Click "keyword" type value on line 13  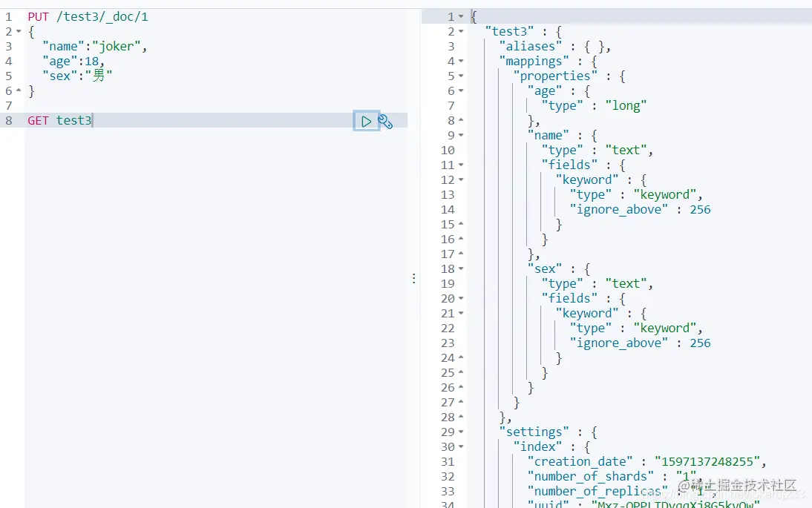665,195
